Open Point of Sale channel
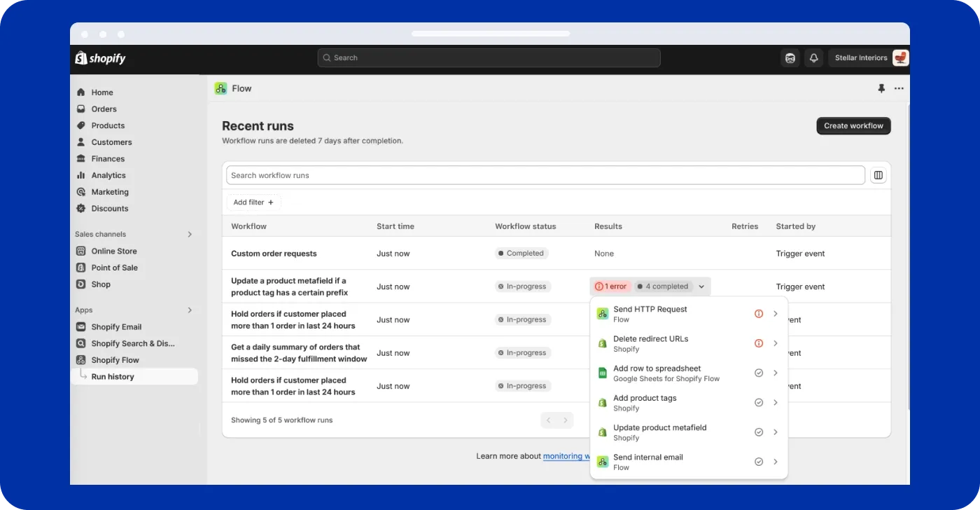Screen dimensions: 980x510 point(115,267)
